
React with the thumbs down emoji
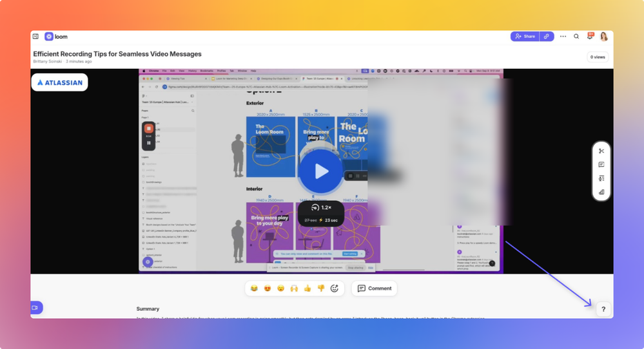[321, 288]
